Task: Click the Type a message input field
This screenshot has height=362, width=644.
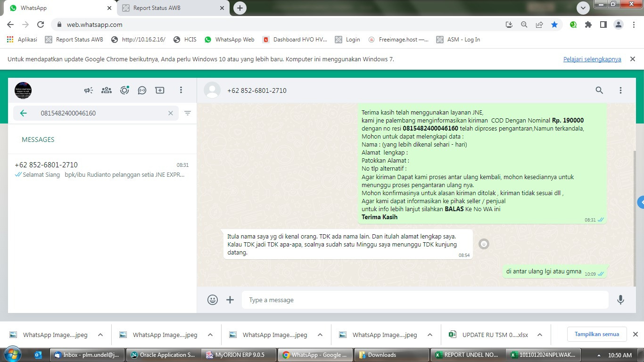Action: pyautogui.click(x=425, y=300)
